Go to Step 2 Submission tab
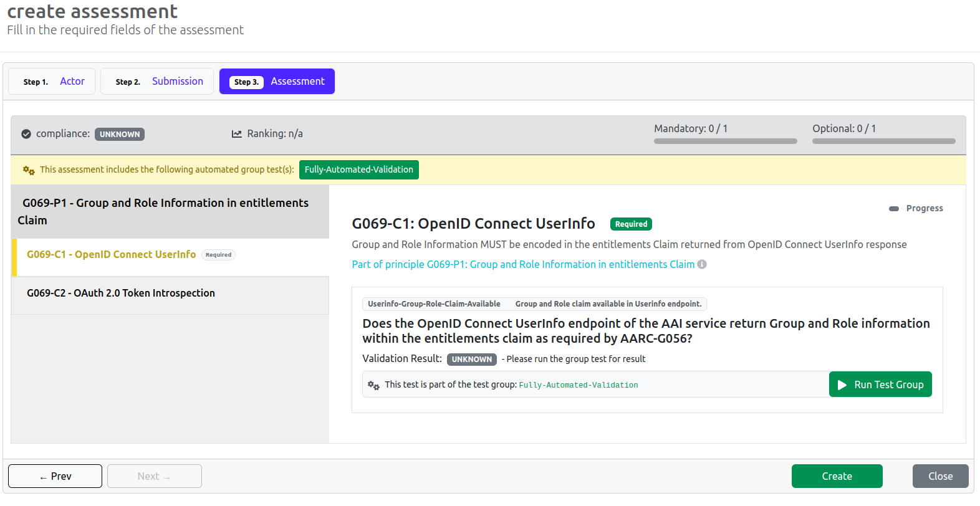Image resolution: width=980 pixels, height=506 pixels. tap(157, 82)
